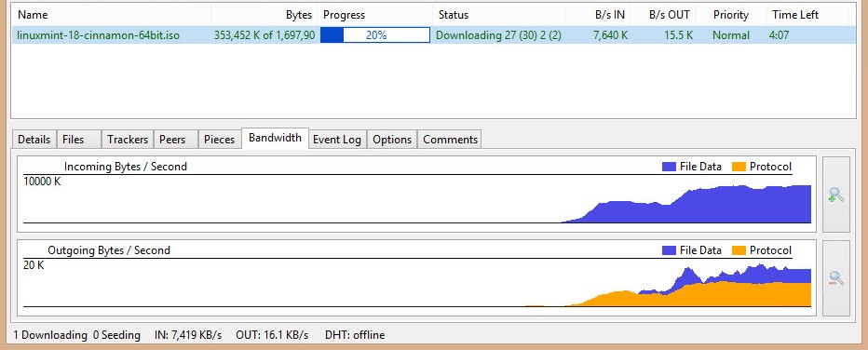
Task: Open the Trackers tab
Action: [128, 140]
